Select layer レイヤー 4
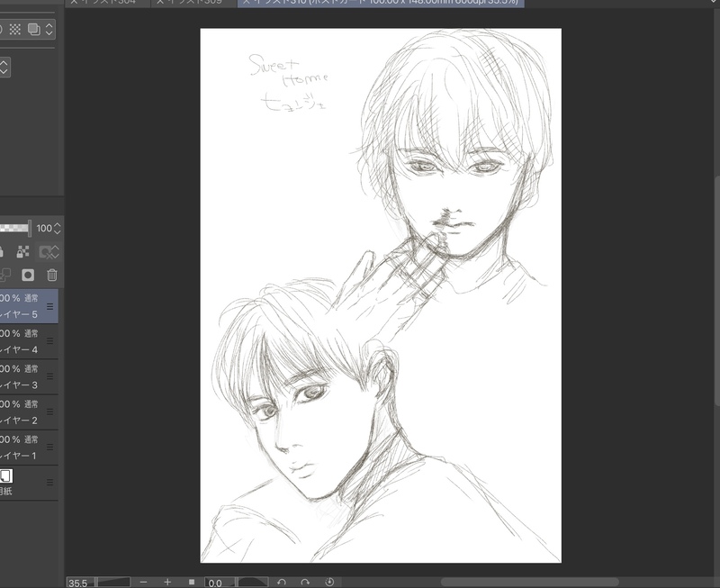 (29, 341)
